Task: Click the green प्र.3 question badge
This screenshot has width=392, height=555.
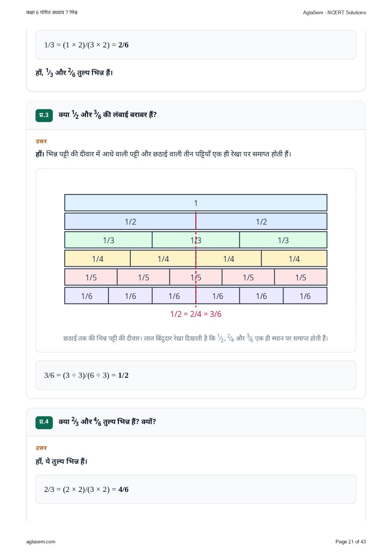Action: pos(44,115)
